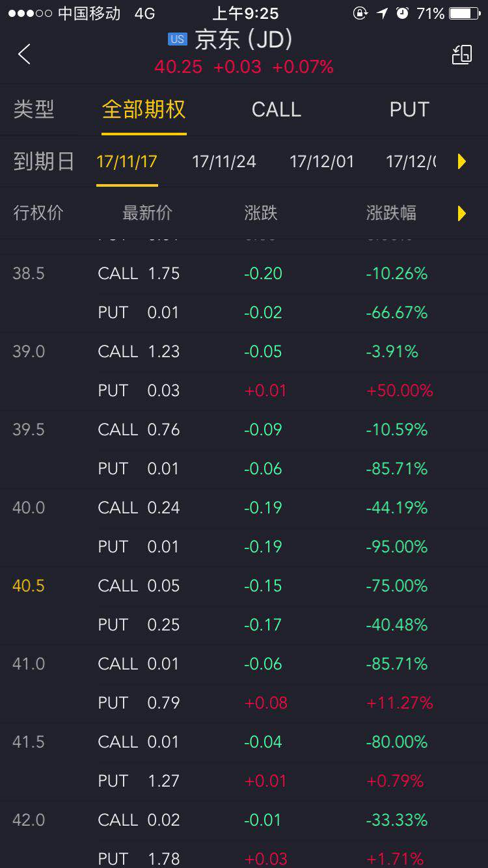Tap the back arrow icon
This screenshot has width=488, height=868.
click(x=25, y=54)
